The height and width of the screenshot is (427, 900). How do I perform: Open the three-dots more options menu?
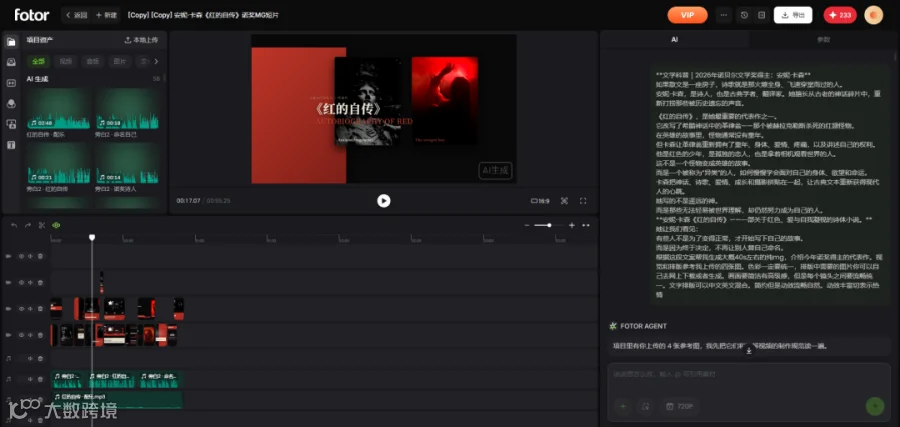(724, 15)
